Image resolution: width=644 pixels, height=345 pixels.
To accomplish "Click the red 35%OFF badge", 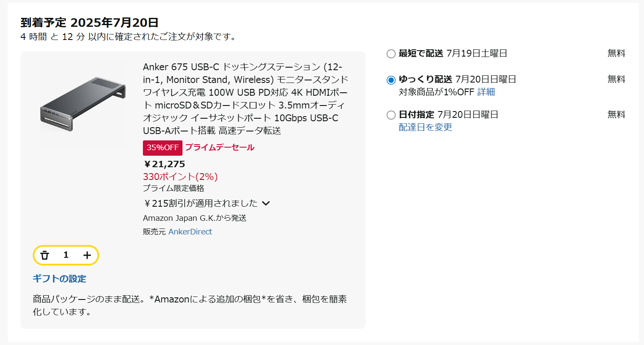I will click(x=162, y=148).
